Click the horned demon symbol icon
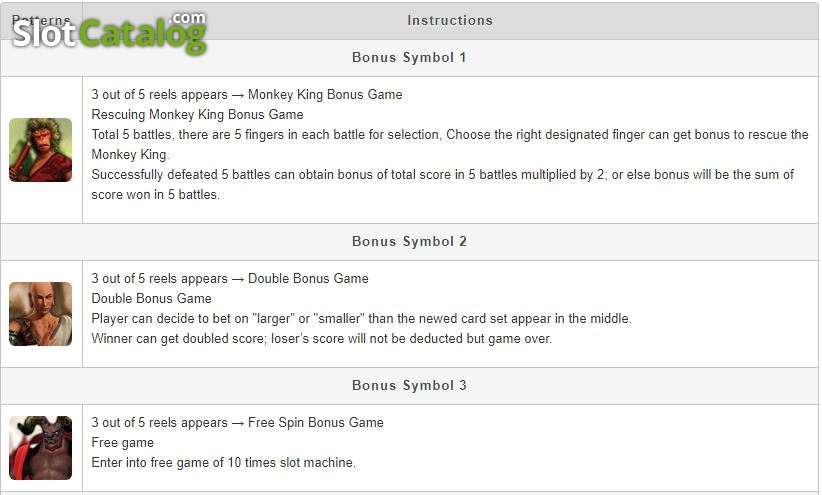 click(40, 448)
